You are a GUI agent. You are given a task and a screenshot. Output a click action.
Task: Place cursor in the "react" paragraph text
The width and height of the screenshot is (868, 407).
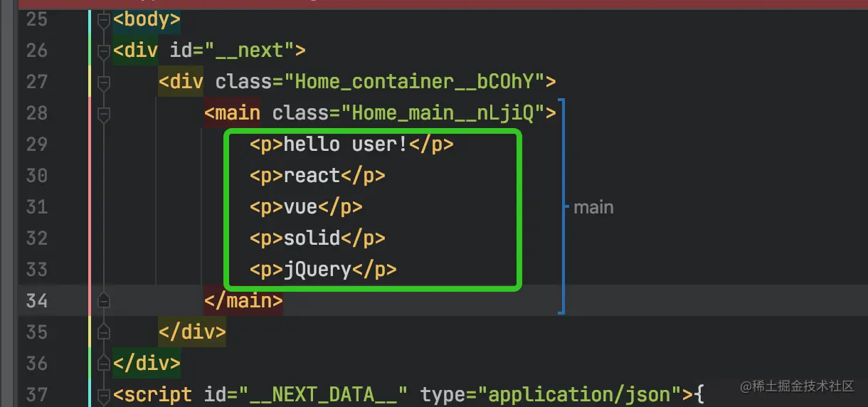click(x=312, y=176)
